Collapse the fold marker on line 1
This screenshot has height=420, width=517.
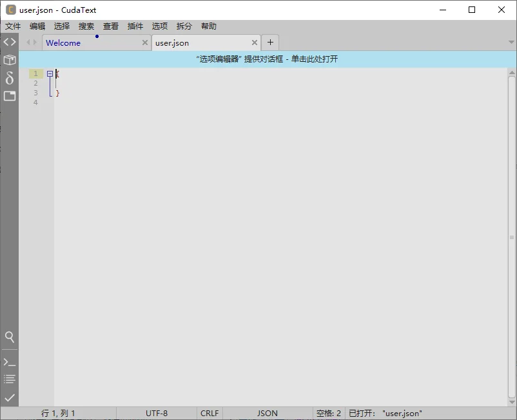click(50, 74)
